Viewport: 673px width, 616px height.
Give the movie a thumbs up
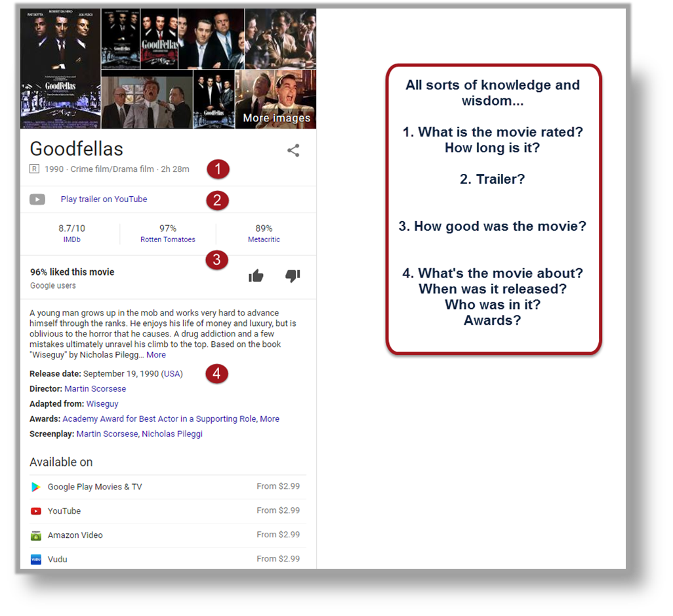click(x=256, y=276)
